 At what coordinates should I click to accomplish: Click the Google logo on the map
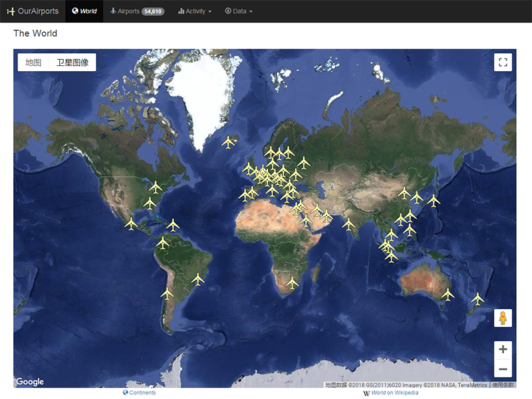point(29,381)
